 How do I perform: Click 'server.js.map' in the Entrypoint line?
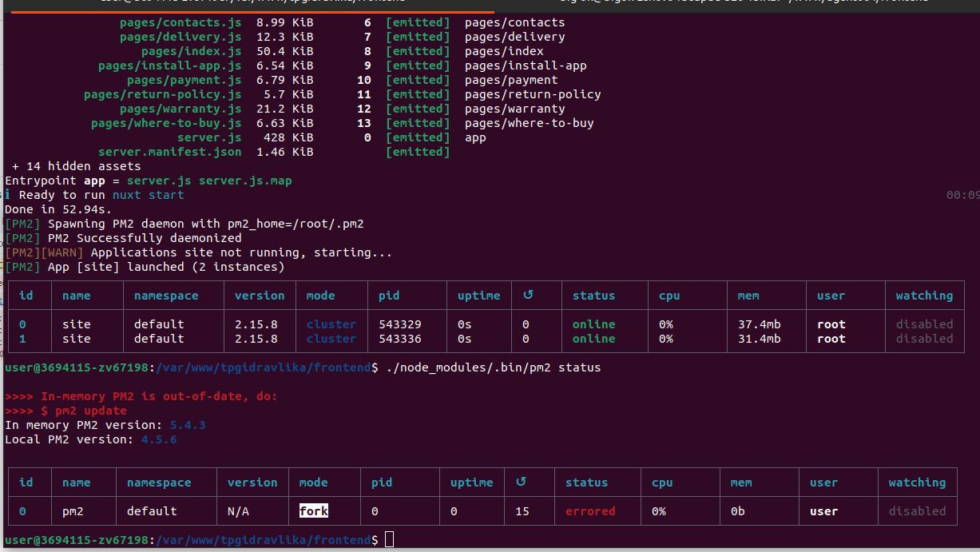click(x=245, y=181)
